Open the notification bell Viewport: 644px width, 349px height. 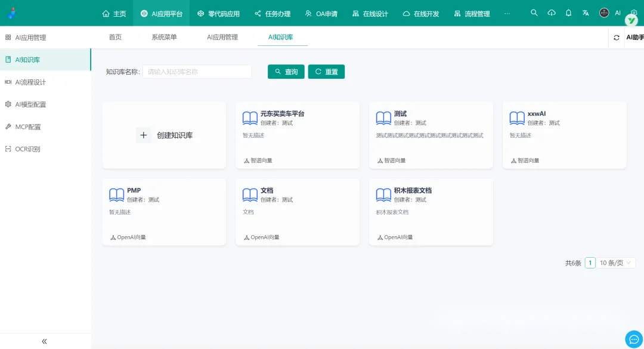[568, 13]
